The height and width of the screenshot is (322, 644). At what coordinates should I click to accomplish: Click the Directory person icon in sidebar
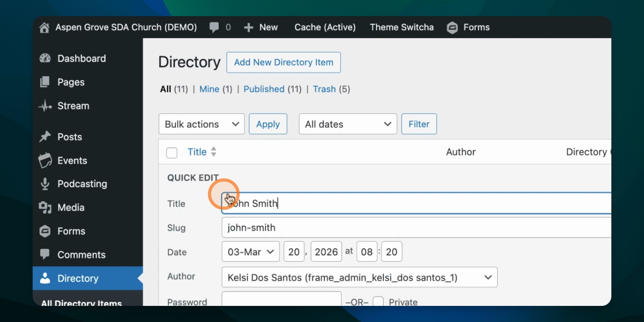tap(45, 278)
